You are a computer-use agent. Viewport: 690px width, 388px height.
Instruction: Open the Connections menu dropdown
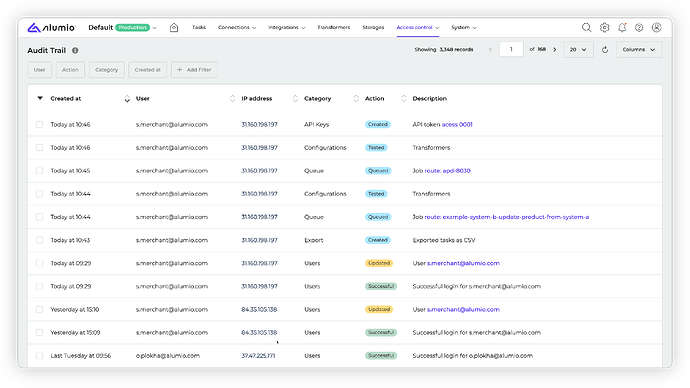[237, 28]
